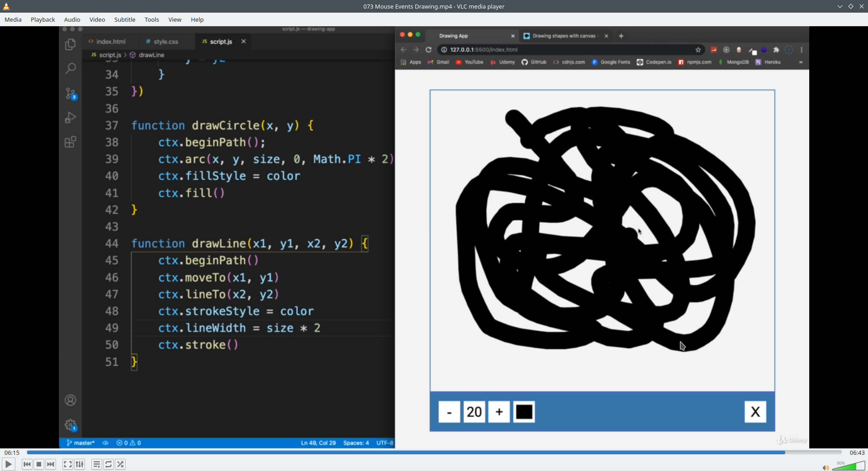Open Run and Debug view
This screenshot has height=471, width=868.
point(71,118)
